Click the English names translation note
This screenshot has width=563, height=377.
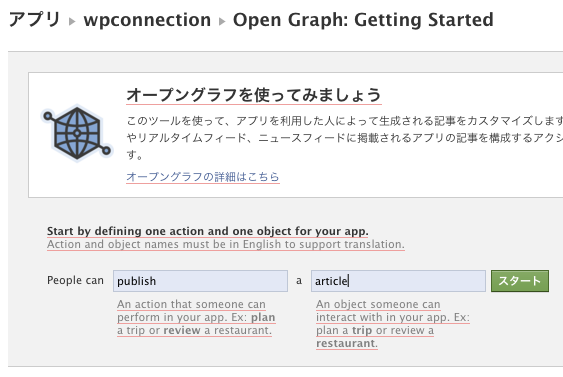(x=226, y=244)
